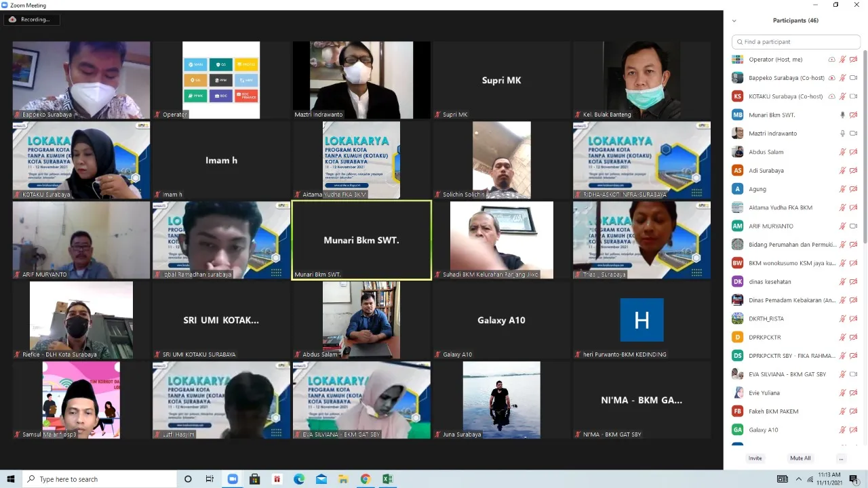Click the Operator shared-screen video tile
Viewport: 868px width, 488px height.
tap(221, 80)
